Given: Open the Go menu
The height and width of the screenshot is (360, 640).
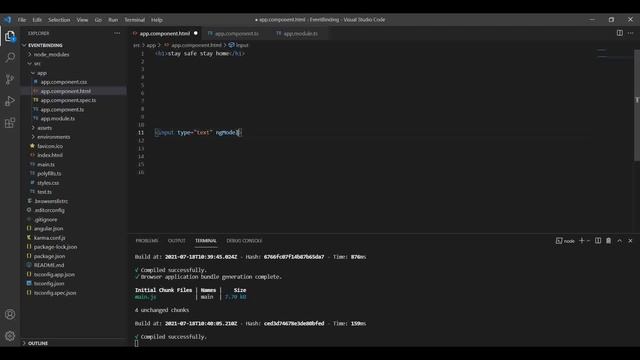Looking at the screenshot, I should click(x=98, y=20).
